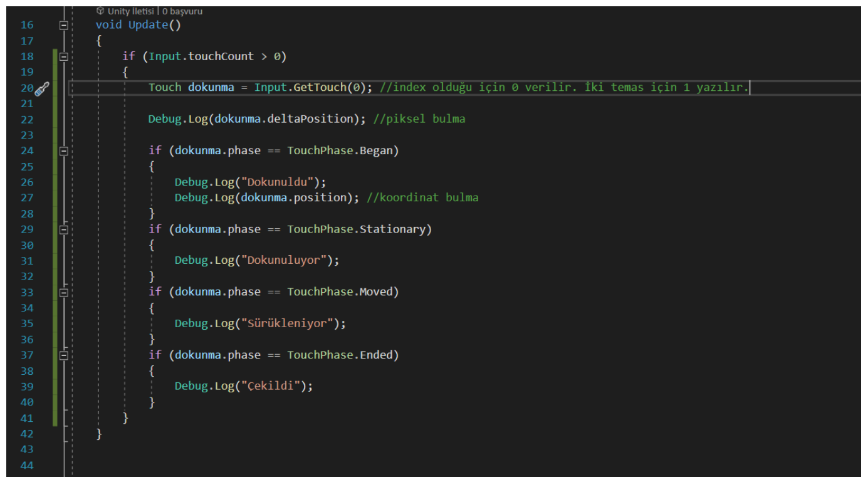Collapse the Update() method block
The image size is (868, 477).
pyautogui.click(x=63, y=25)
